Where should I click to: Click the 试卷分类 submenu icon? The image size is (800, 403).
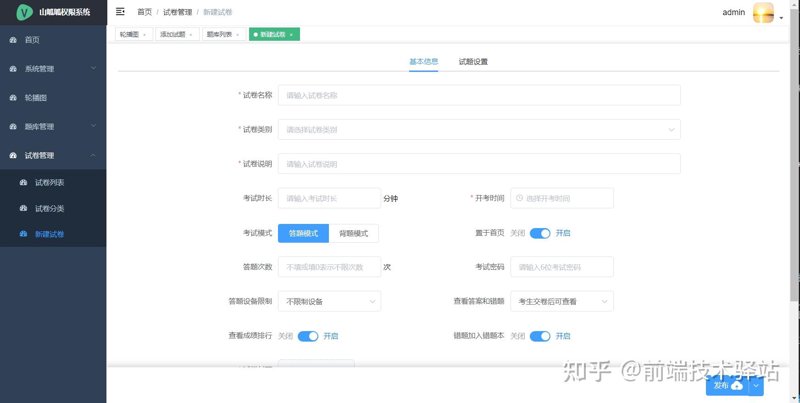tap(23, 208)
